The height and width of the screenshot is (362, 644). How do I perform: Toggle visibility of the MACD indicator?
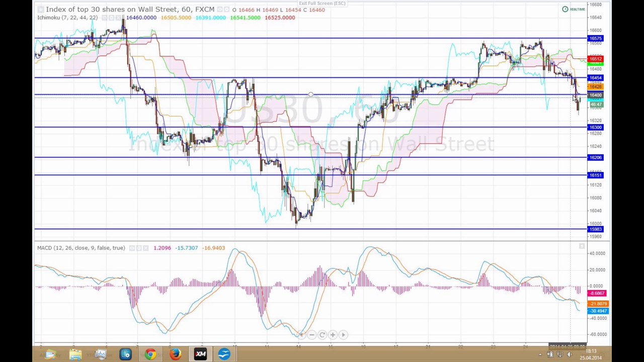(132, 248)
